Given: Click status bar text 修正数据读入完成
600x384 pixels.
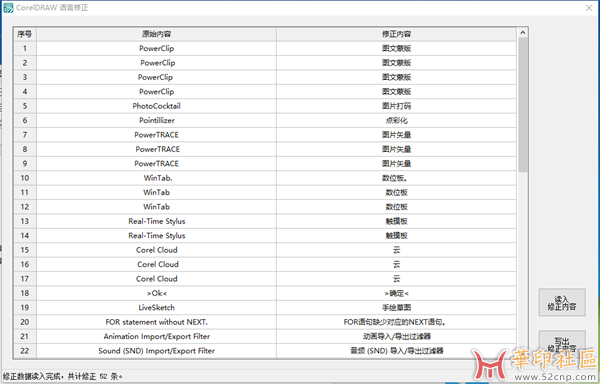Looking at the screenshot, I should point(32,377).
